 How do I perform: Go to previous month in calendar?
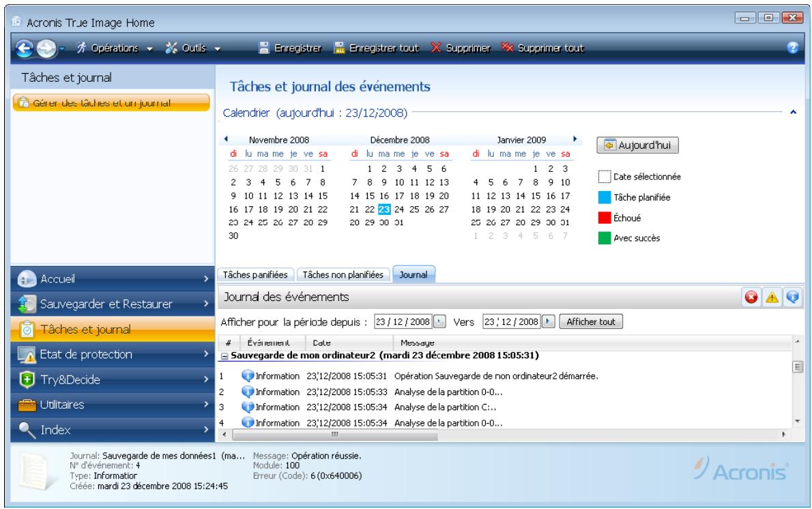click(x=226, y=139)
